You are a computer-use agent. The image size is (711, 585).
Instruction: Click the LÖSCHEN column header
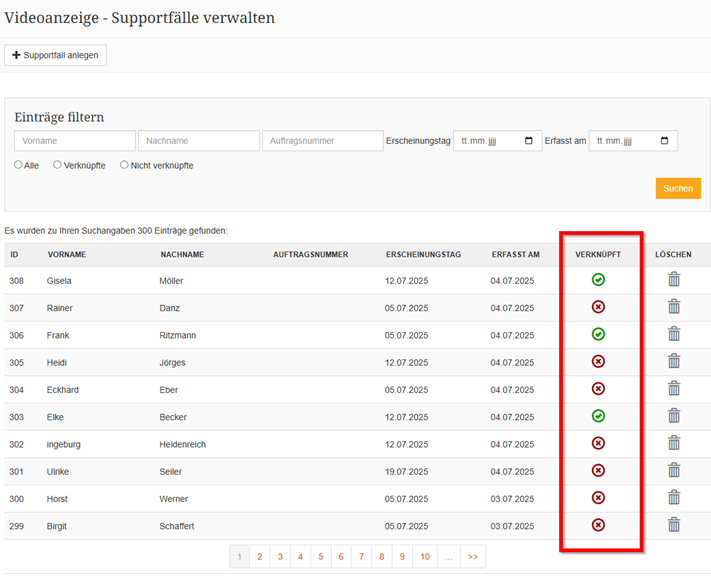coord(673,254)
